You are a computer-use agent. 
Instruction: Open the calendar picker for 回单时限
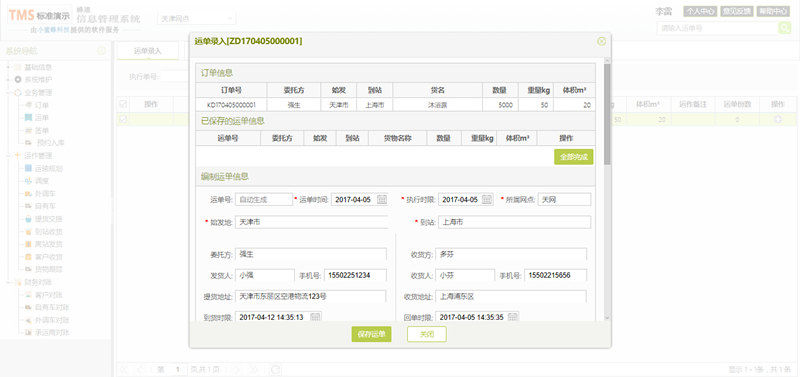[x=513, y=317]
